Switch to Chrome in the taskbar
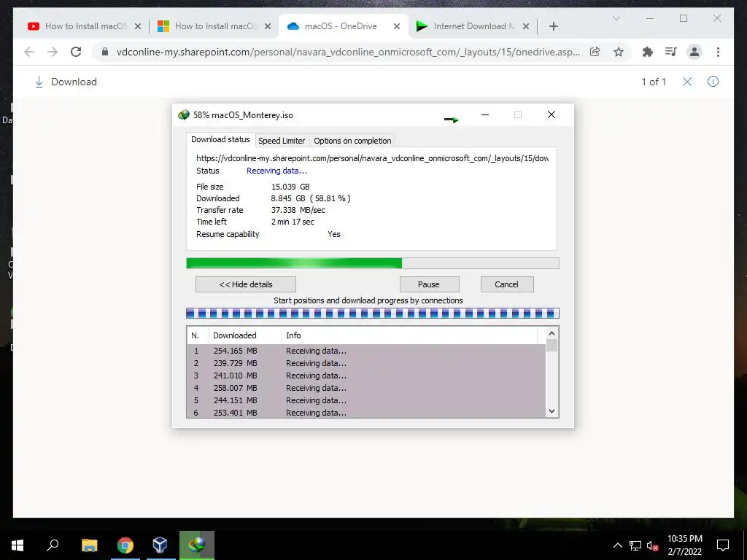This screenshot has height=560, width=747. pyautogui.click(x=125, y=545)
